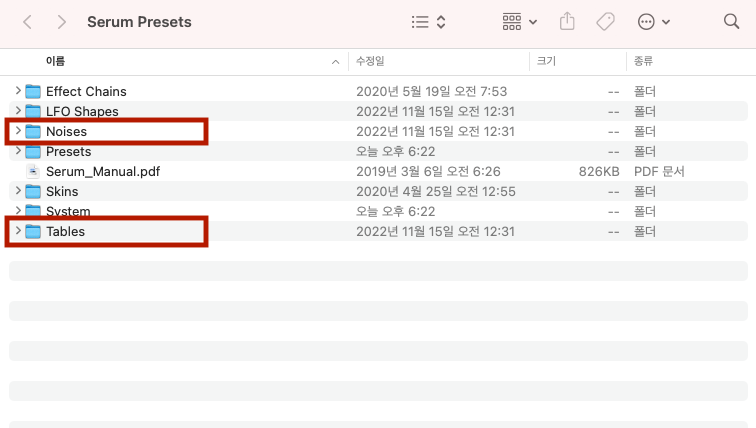
Task: Expand the LFO Shapes folder disclosure arrow
Action: point(18,111)
